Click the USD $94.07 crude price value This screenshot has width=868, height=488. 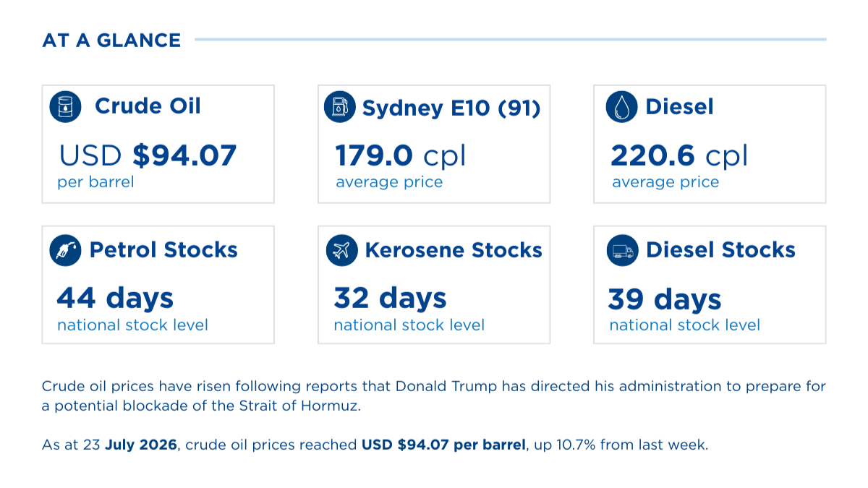pyautogui.click(x=148, y=155)
